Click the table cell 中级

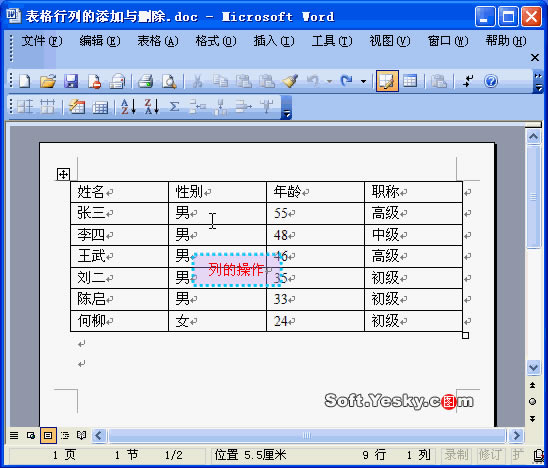point(413,235)
